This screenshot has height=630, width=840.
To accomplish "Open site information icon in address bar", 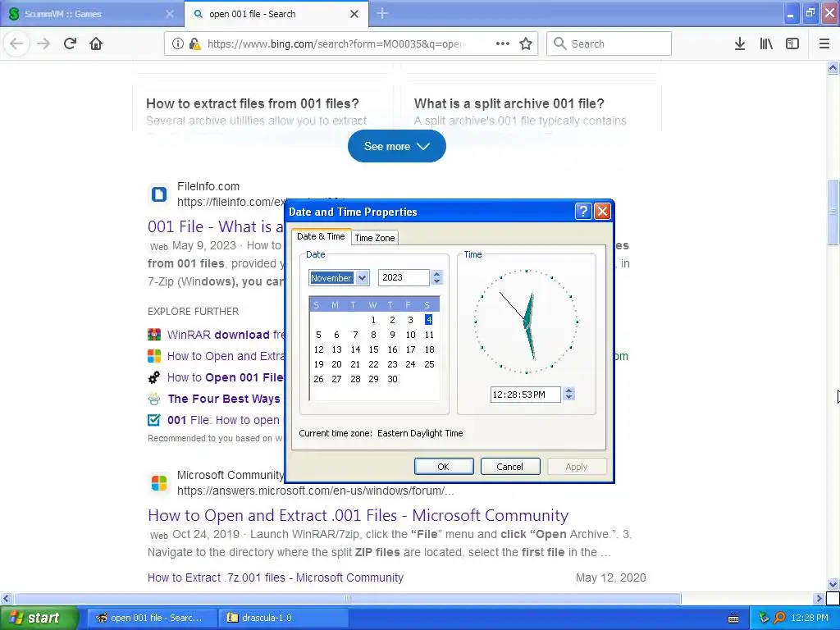I will pyautogui.click(x=178, y=44).
